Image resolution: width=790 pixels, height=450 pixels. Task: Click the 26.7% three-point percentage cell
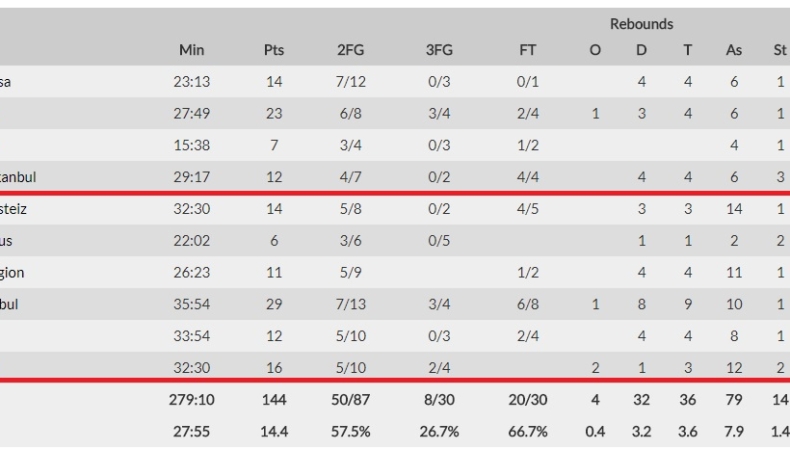pos(439,432)
